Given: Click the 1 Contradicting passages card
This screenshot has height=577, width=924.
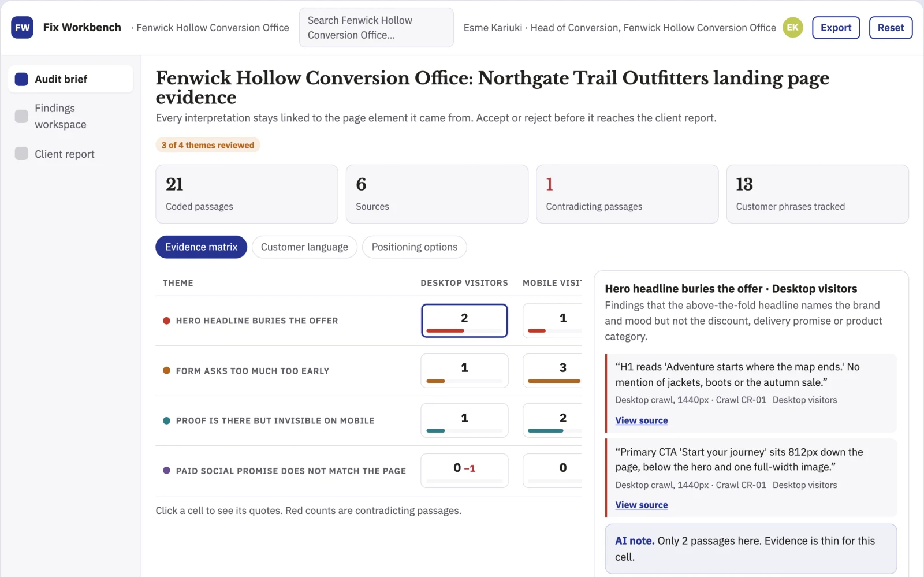Looking at the screenshot, I should [627, 194].
